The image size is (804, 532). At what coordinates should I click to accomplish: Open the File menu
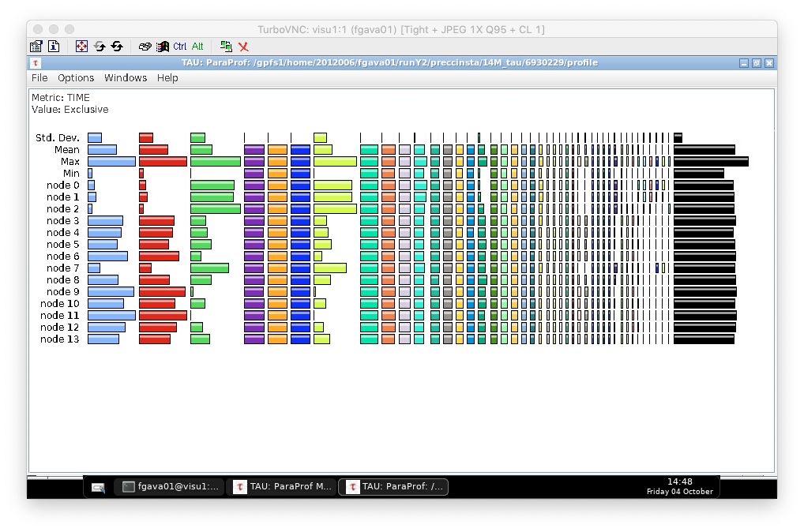[39, 78]
